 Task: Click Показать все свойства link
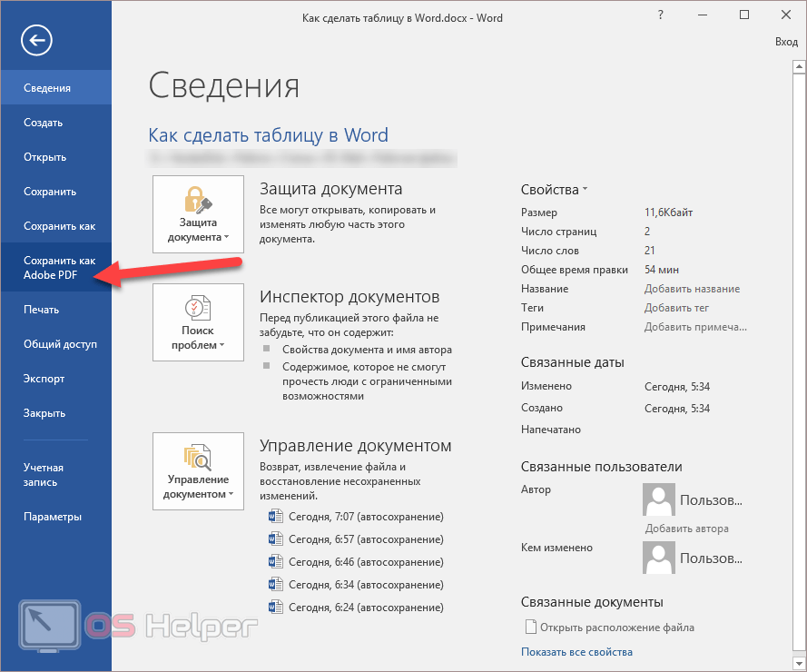[576, 652]
